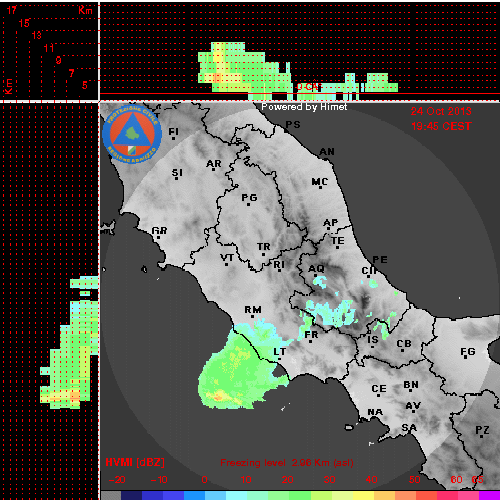The height and width of the screenshot is (500, 500).
Task: Click the 24 Oct 2013 date text
Action: point(441,111)
